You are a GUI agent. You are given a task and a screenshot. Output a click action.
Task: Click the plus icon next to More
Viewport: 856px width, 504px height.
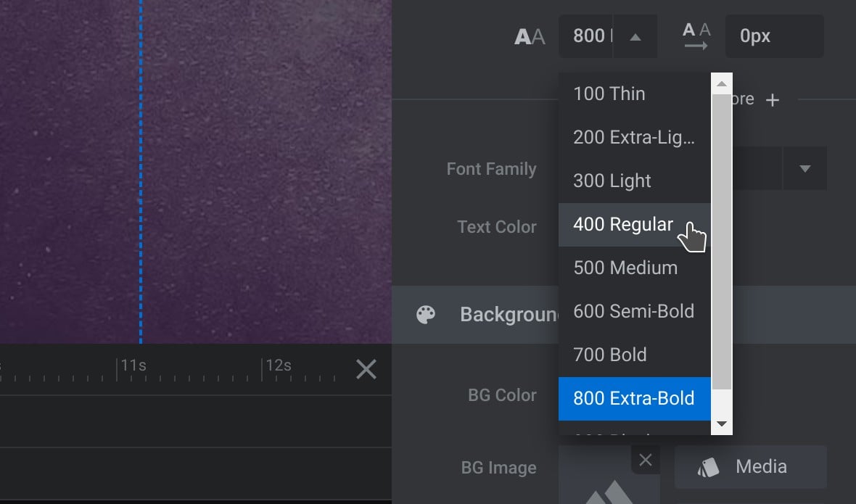(x=773, y=100)
